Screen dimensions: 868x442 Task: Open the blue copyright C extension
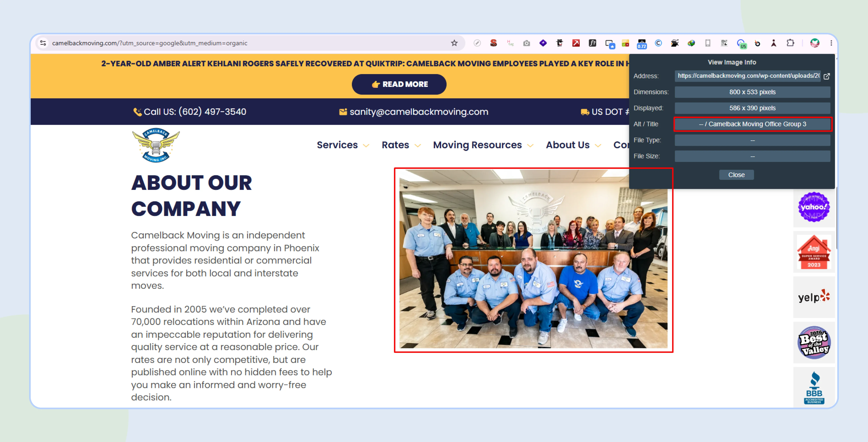pos(658,43)
